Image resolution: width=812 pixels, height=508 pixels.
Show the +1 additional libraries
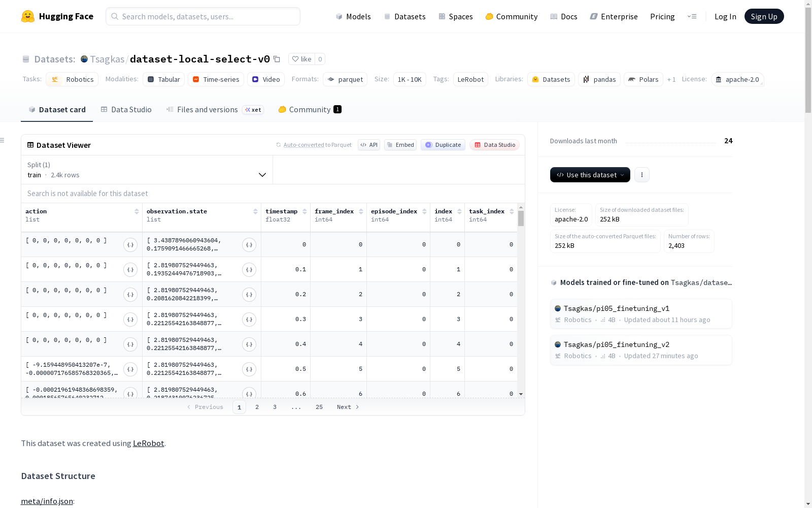(x=671, y=79)
